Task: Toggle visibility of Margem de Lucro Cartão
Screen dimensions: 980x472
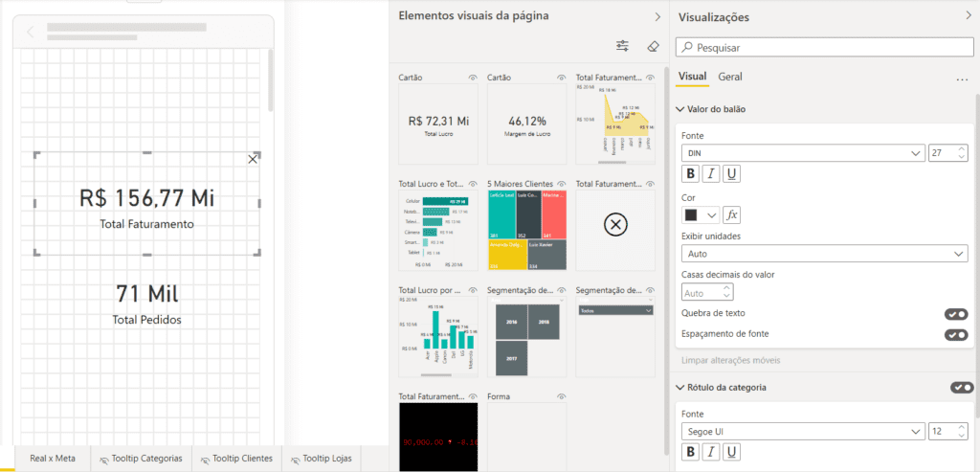Action: click(562, 78)
